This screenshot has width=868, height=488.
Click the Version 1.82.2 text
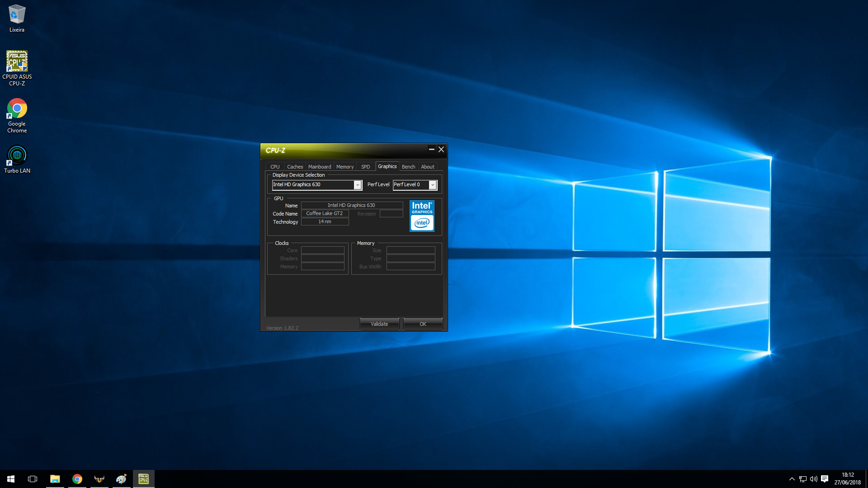(282, 328)
